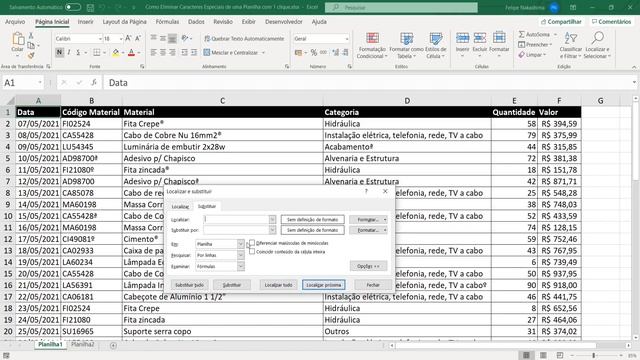Screen dimensions: 640x360
Task: Apply italic formatting in the ribbon
Action: pos(69,52)
